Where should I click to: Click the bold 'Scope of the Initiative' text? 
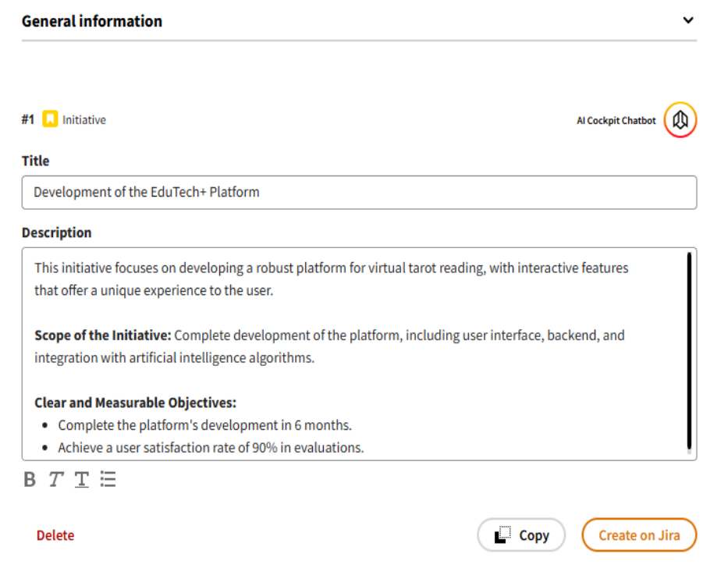coord(102,335)
